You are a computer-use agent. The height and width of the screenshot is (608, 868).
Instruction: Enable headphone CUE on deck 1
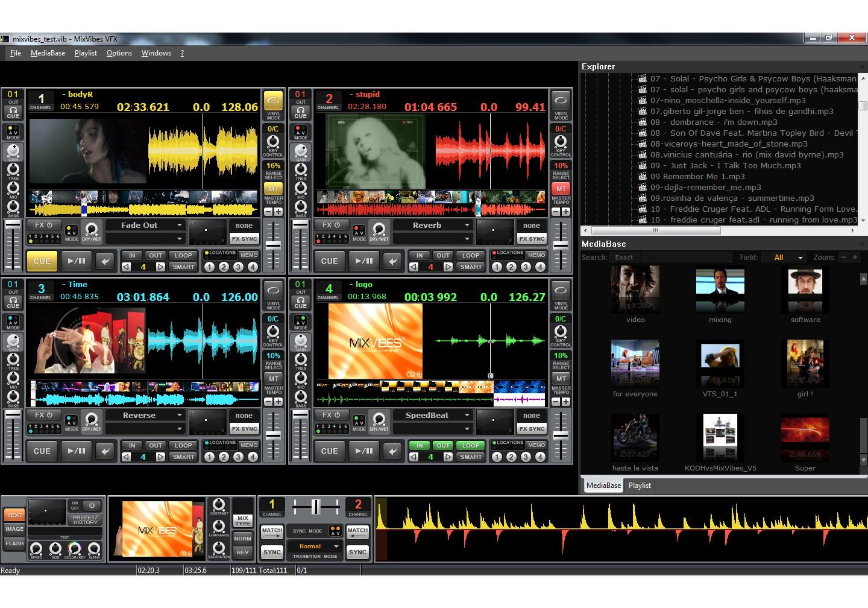[13, 113]
